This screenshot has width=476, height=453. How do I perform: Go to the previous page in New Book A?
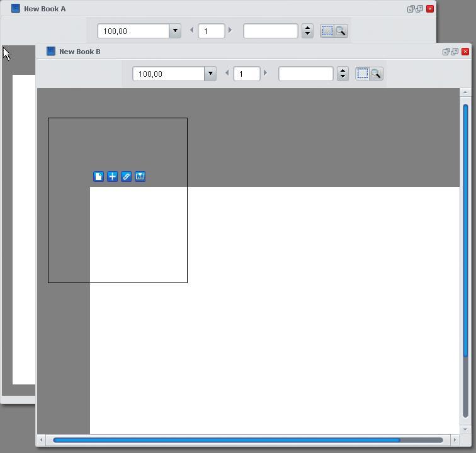click(192, 30)
